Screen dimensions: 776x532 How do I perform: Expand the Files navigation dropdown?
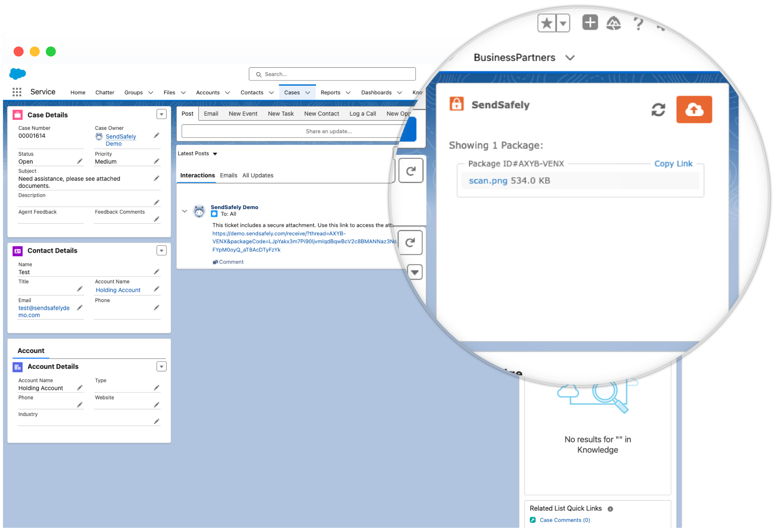pos(184,93)
